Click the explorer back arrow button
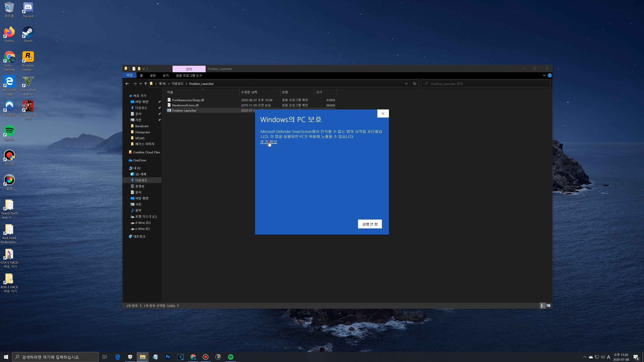 point(127,84)
